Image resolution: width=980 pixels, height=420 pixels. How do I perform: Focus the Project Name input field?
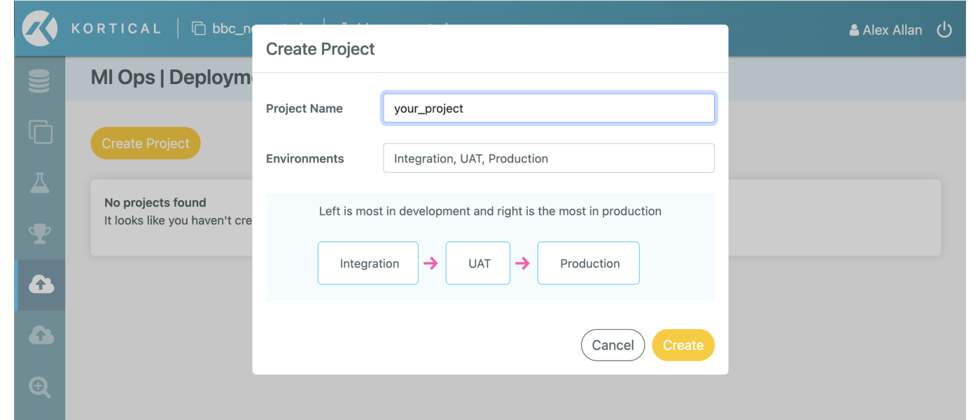click(x=548, y=108)
